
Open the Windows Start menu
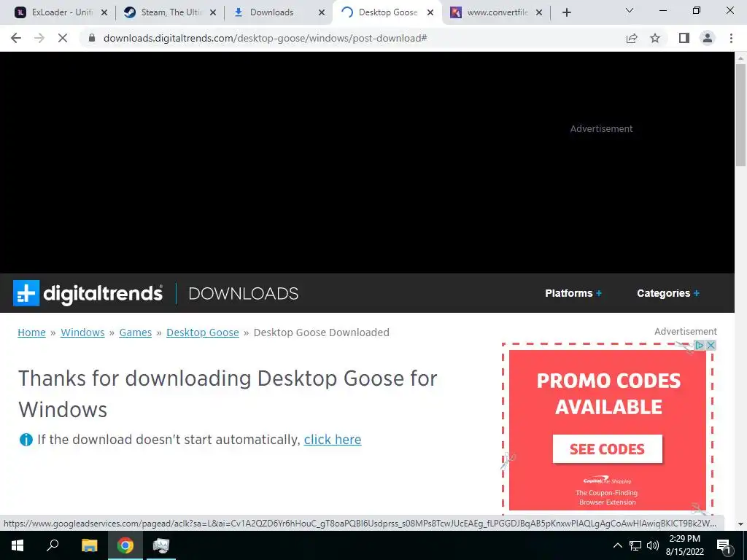18,545
